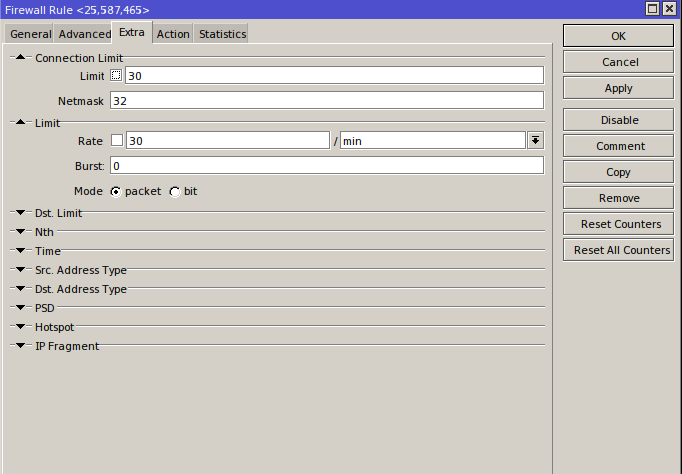This screenshot has width=682, height=474.
Task: Collapse the Limit section
Action: (x=20, y=123)
